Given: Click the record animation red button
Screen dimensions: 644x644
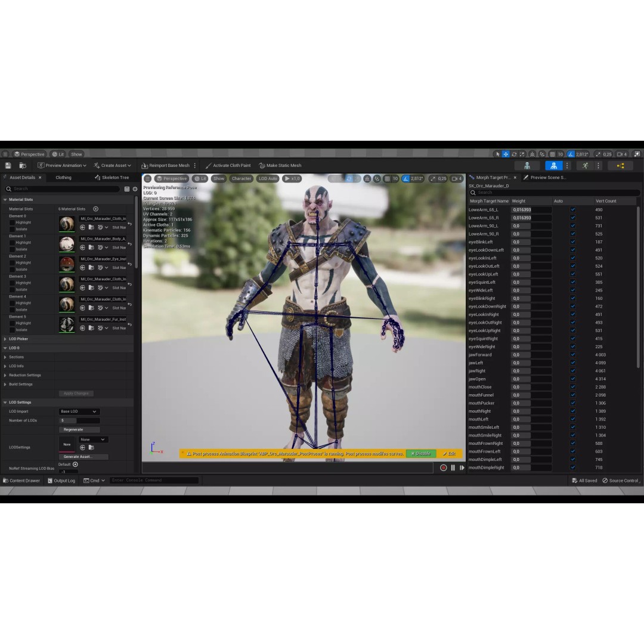Looking at the screenshot, I should click(443, 468).
